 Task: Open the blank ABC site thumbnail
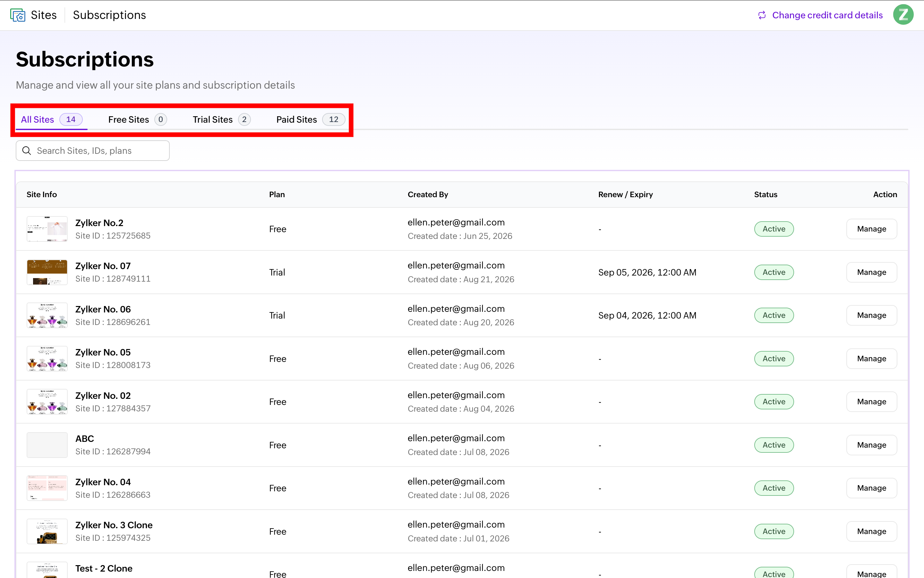[x=47, y=445]
